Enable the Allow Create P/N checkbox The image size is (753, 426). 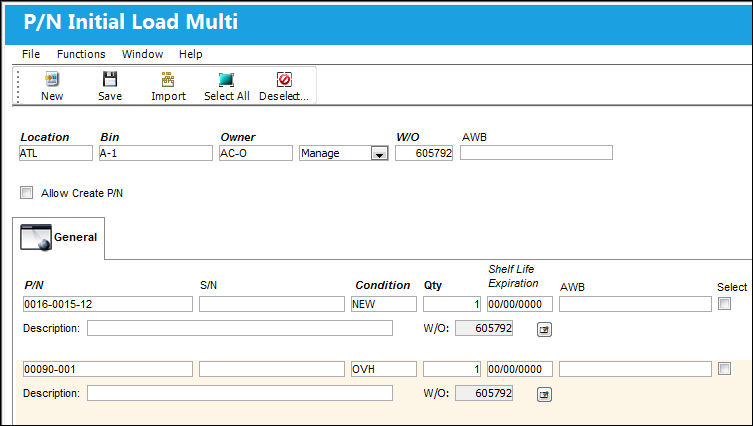[x=26, y=193]
